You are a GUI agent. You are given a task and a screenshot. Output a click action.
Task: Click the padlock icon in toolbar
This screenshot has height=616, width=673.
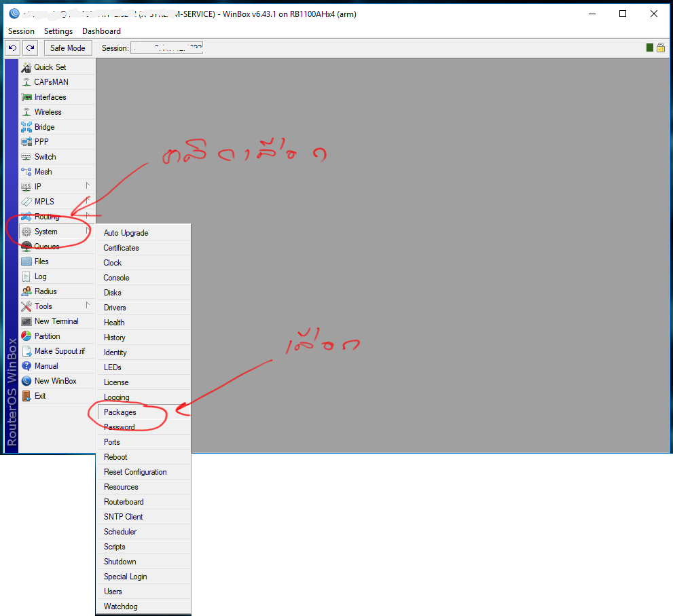tap(661, 48)
